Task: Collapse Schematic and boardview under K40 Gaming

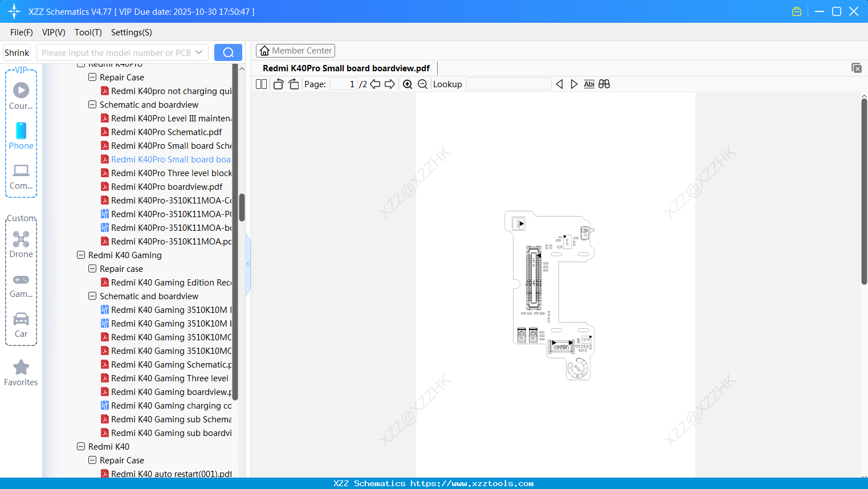Action: point(92,296)
